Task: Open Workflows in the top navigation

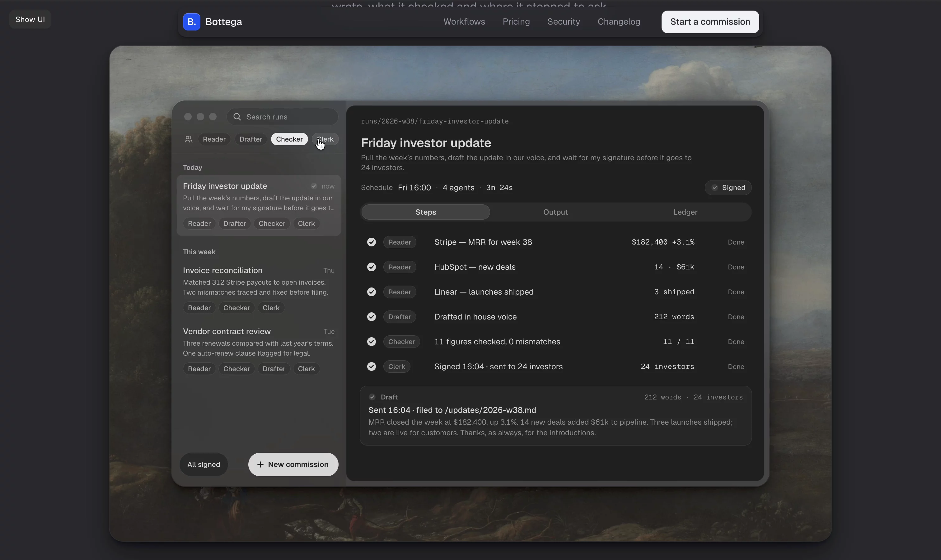Action: [464, 22]
